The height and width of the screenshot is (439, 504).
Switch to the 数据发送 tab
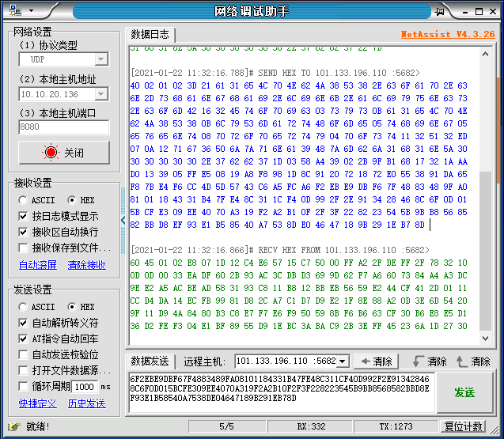(x=150, y=361)
